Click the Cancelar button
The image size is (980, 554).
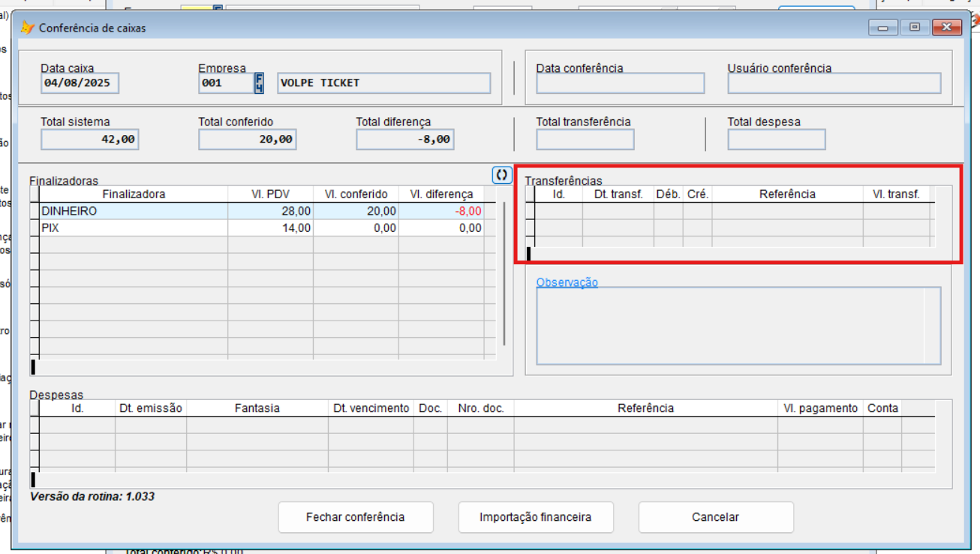[715, 517]
